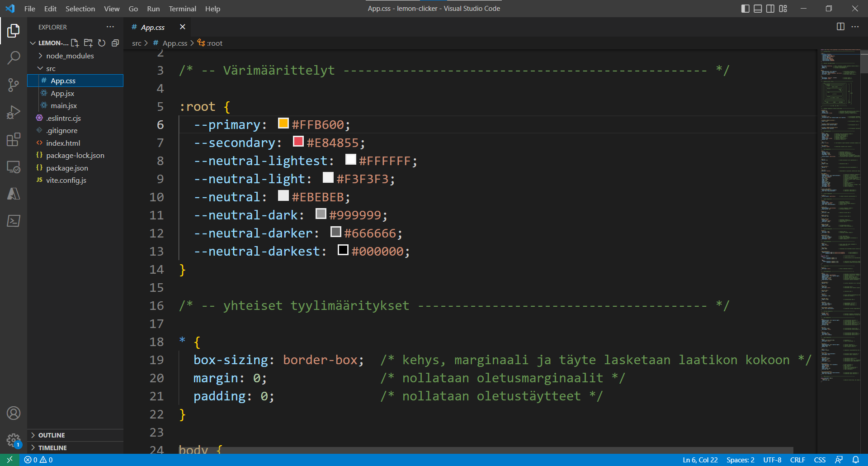
Task: Open the Accounts menu
Action: click(x=14, y=413)
